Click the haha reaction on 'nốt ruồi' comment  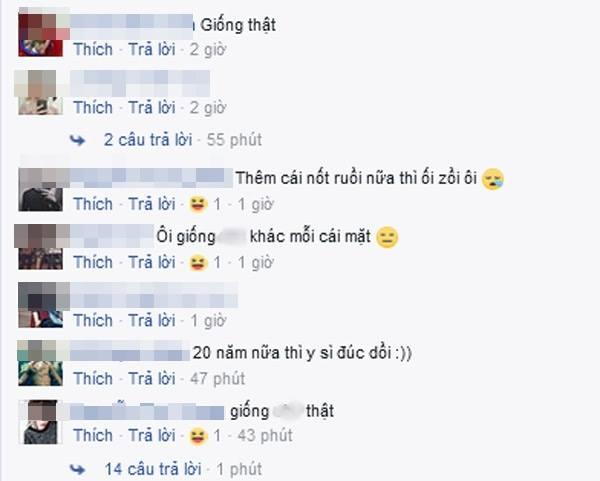199,205
